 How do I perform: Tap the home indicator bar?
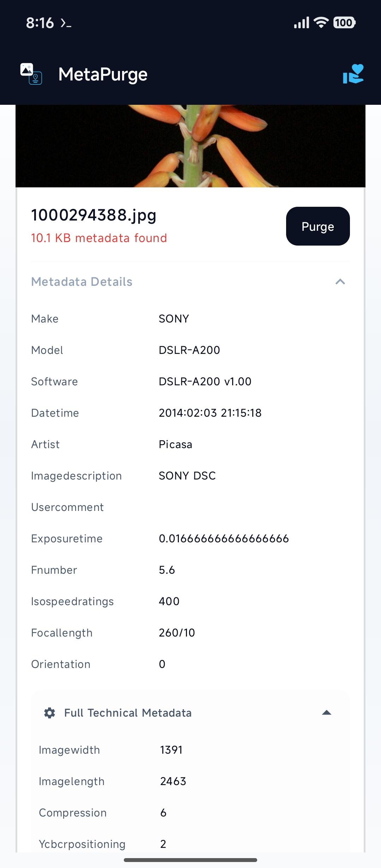coord(190,860)
